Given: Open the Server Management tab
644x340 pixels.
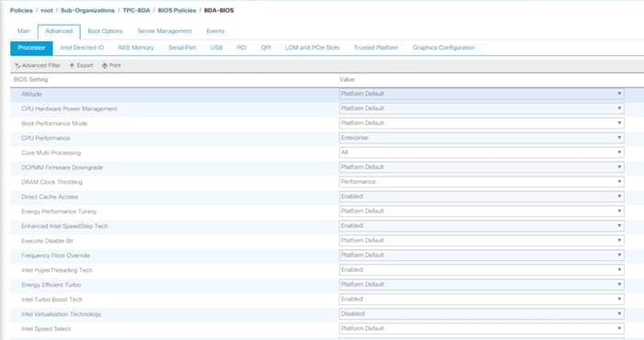Looking at the screenshot, I should (164, 31).
